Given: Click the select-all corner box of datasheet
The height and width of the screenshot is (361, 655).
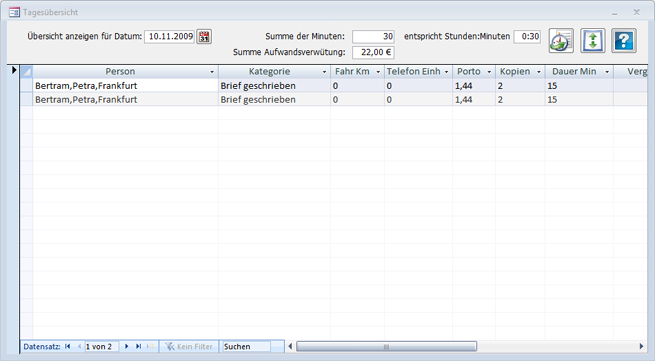Looking at the screenshot, I should tap(26, 71).
